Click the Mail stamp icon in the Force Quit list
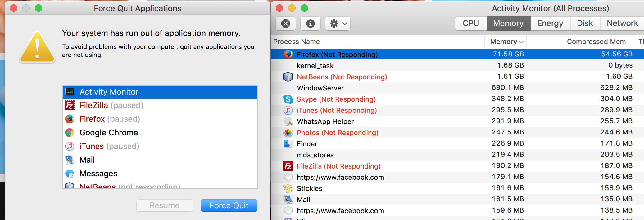644x220 pixels. [x=70, y=160]
